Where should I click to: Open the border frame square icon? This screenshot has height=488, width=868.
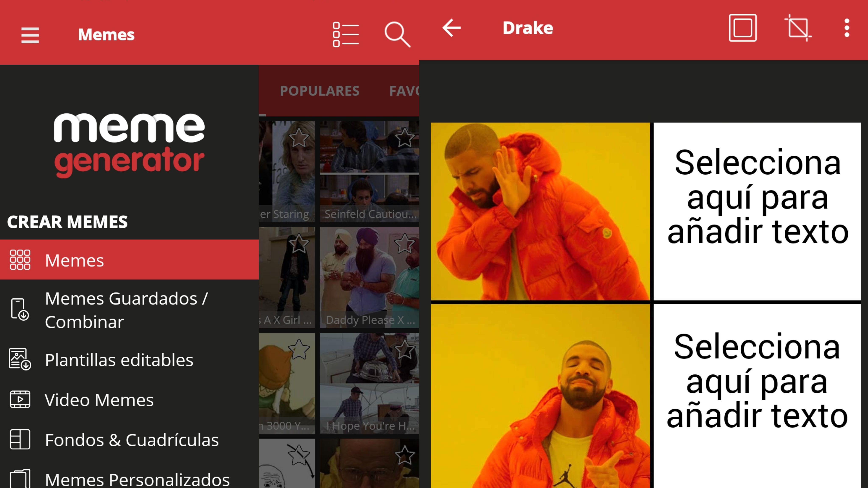point(742,28)
